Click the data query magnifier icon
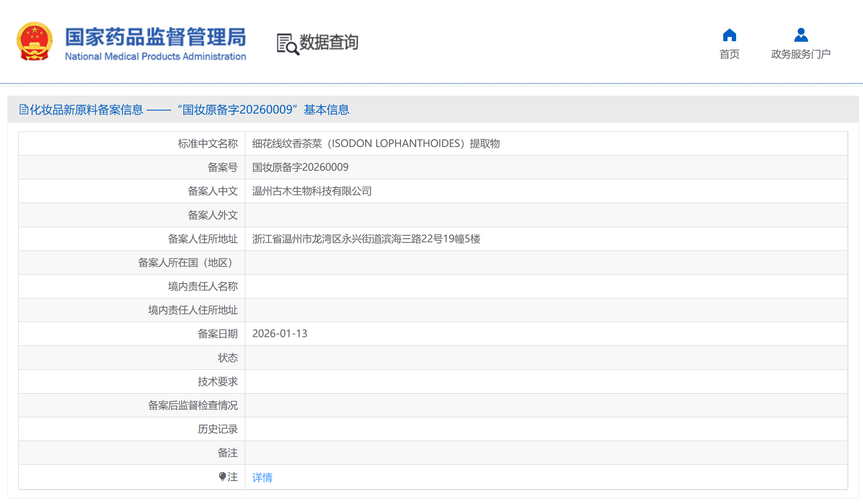 [x=287, y=44]
